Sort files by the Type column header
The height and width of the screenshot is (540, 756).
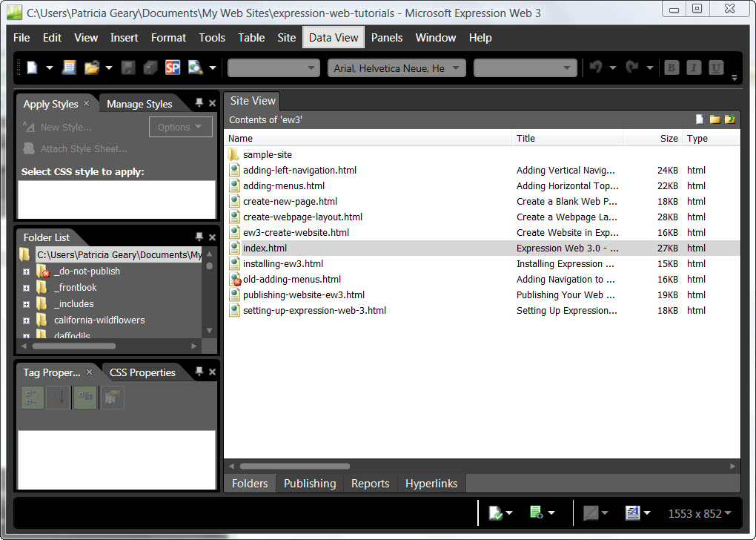pos(712,138)
